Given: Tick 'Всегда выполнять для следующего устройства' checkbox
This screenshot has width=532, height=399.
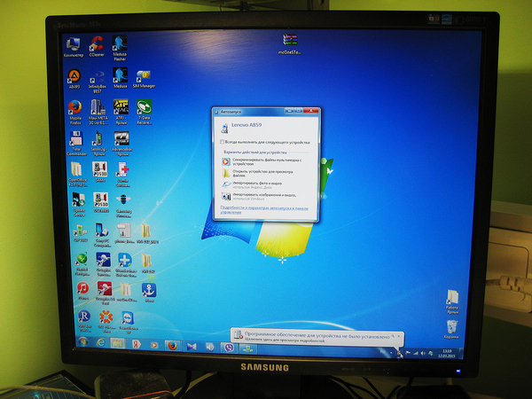Looking at the screenshot, I should click(223, 142).
